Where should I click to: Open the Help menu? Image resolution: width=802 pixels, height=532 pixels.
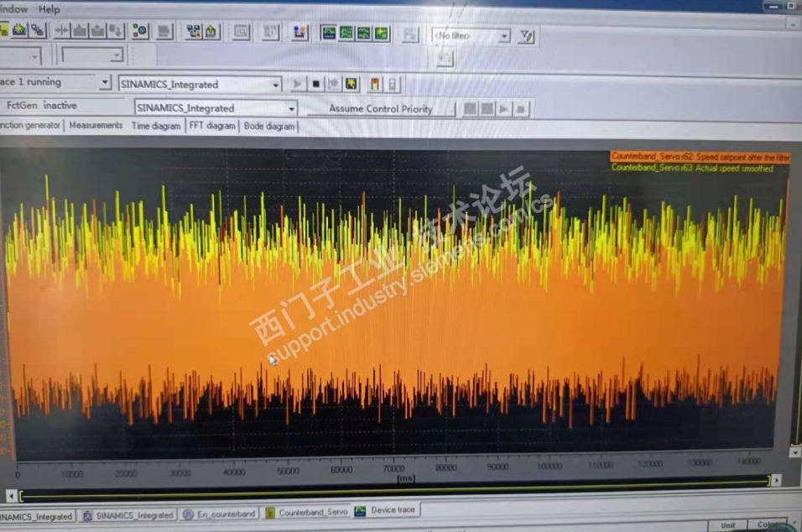tap(49, 9)
